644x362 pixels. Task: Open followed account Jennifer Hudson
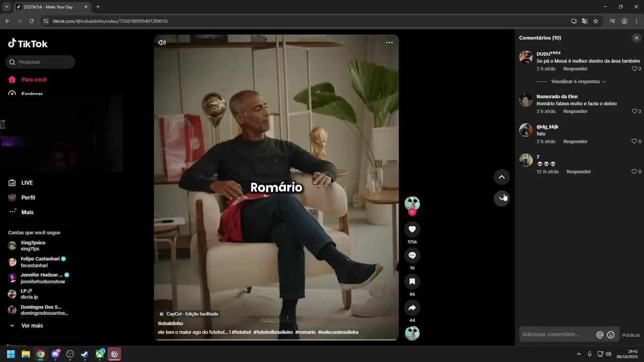coord(39,278)
